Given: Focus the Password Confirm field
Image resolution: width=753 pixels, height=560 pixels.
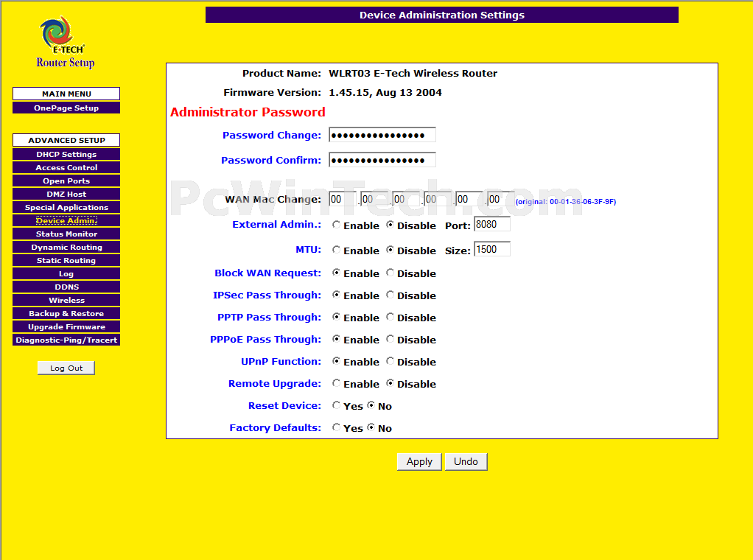Looking at the screenshot, I should [382, 160].
